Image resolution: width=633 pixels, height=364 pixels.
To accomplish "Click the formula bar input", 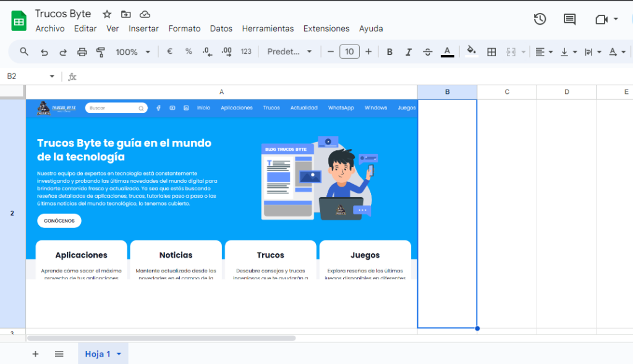I will coord(355,76).
